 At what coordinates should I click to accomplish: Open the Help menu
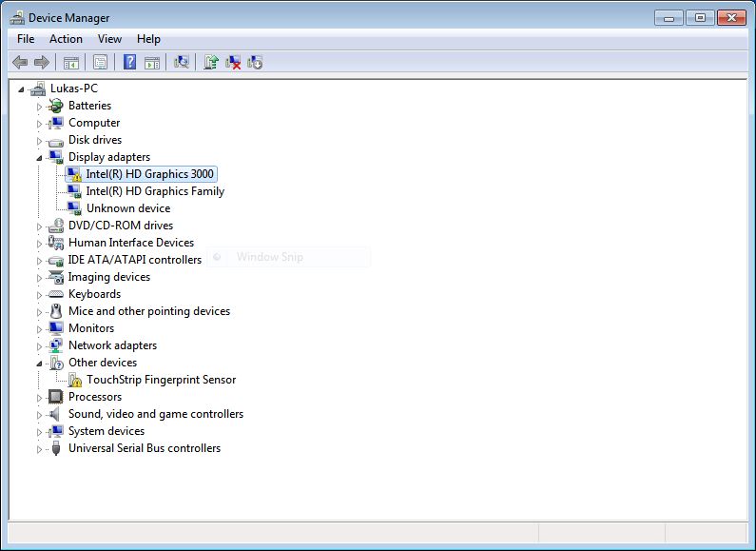148,39
